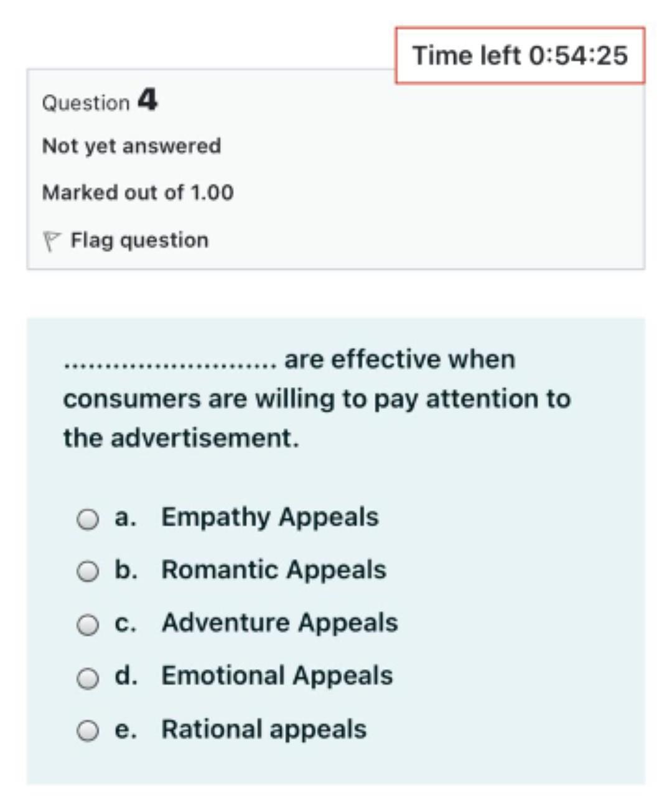Click the Romantic Appeals answer text

click(x=274, y=570)
